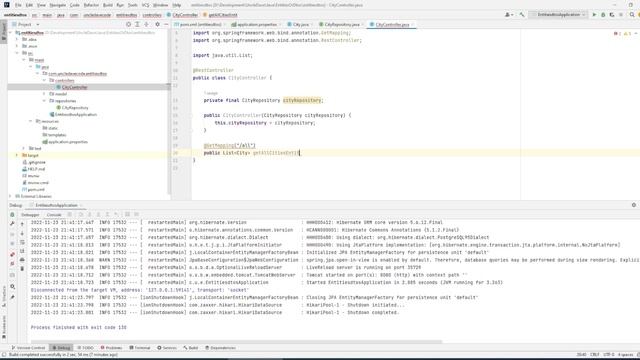Open the Terminal tool window
This screenshot has width=640, height=360.
point(140,348)
